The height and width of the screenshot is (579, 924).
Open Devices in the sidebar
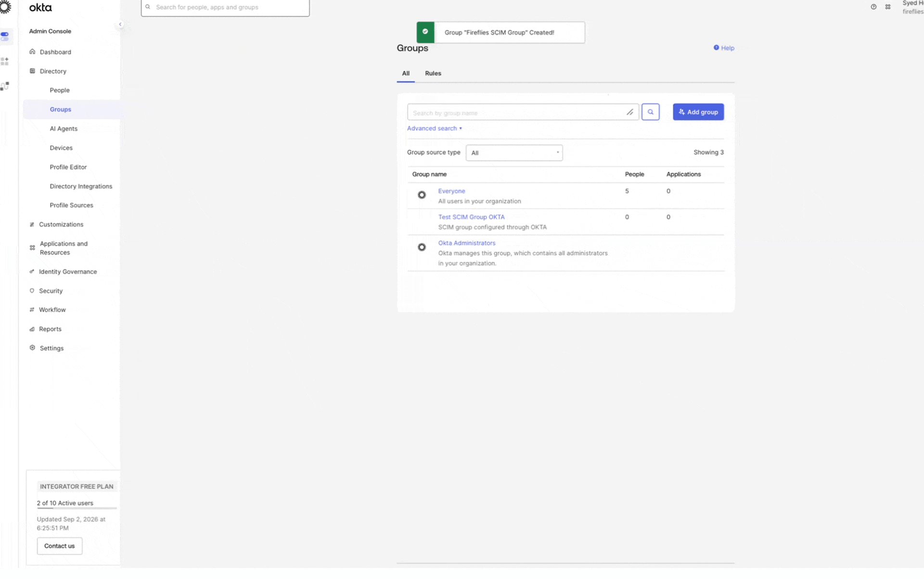point(61,148)
